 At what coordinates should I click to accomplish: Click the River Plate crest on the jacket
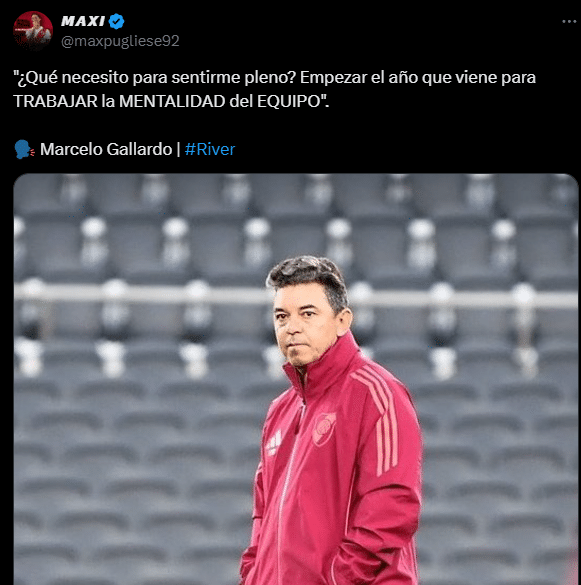pyautogui.click(x=324, y=429)
